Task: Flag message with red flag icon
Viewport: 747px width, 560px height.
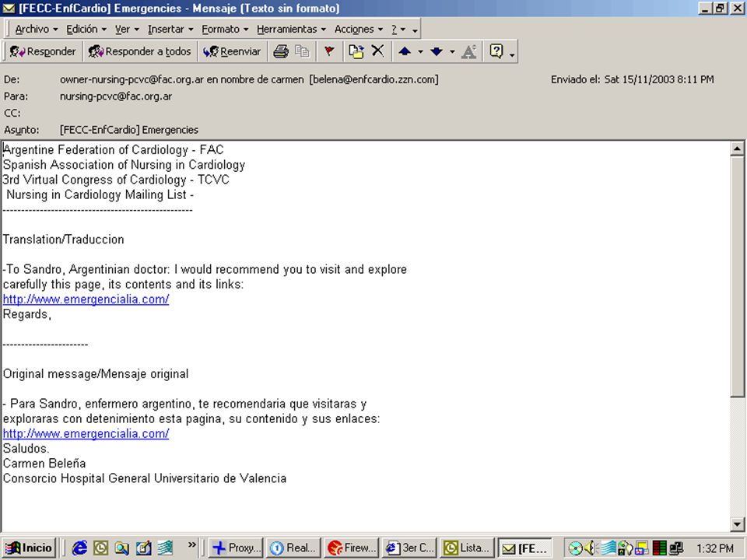Action: [329, 51]
